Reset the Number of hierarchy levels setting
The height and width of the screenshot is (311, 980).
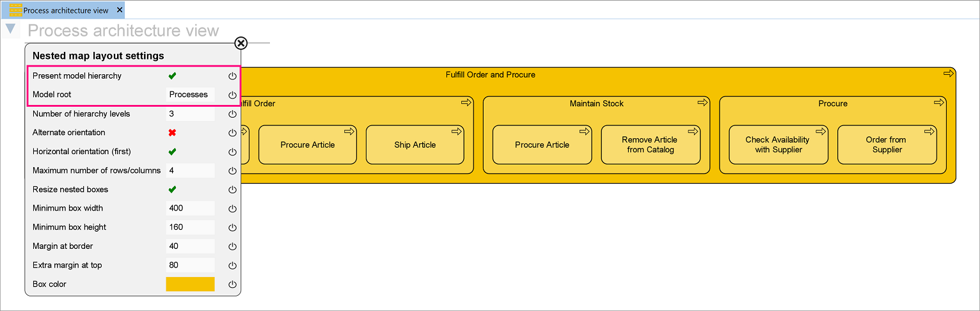pyautogui.click(x=233, y=114)
